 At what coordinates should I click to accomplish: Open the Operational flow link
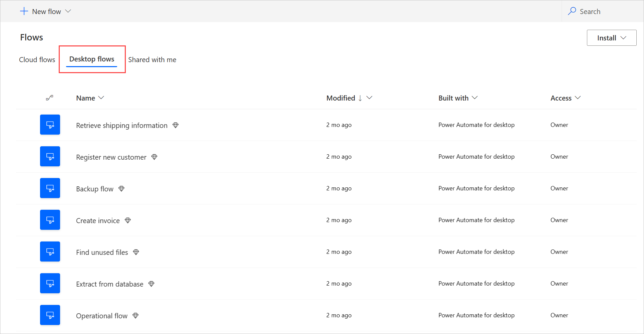tap(102, 316)
